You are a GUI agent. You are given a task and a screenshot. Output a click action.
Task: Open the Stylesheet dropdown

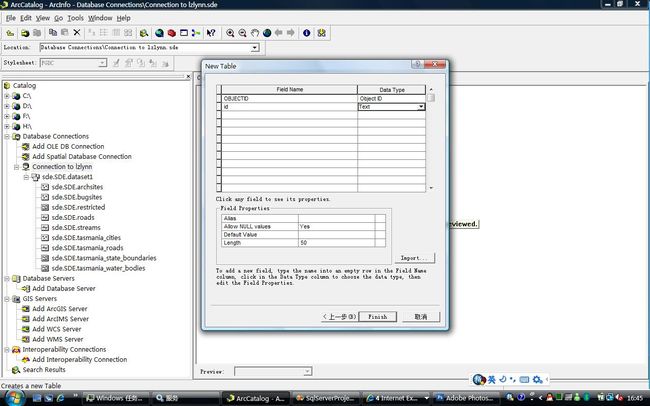[x=102, y=63]
